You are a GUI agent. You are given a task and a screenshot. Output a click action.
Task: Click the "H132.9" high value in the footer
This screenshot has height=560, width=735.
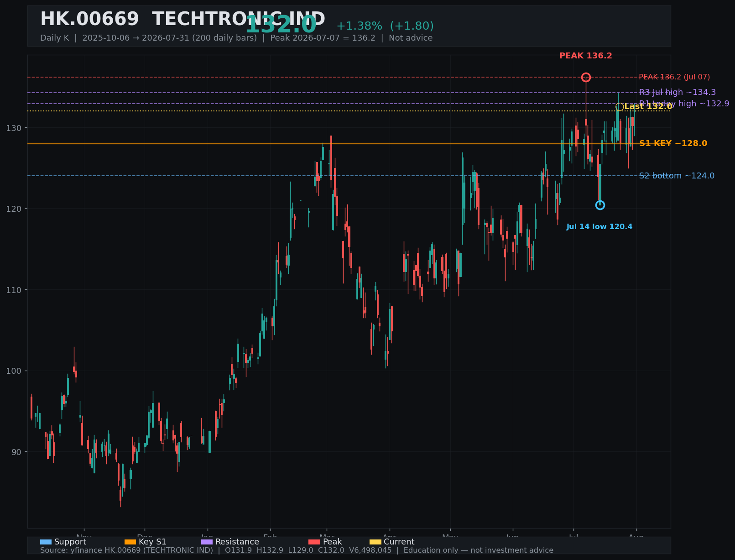(269, 550)
